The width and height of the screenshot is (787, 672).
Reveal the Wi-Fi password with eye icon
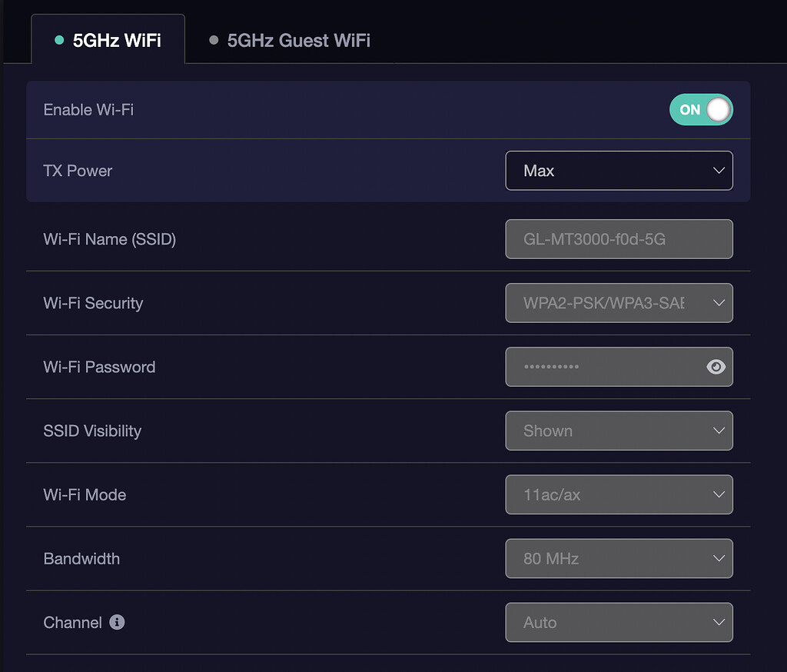point(716,367)
